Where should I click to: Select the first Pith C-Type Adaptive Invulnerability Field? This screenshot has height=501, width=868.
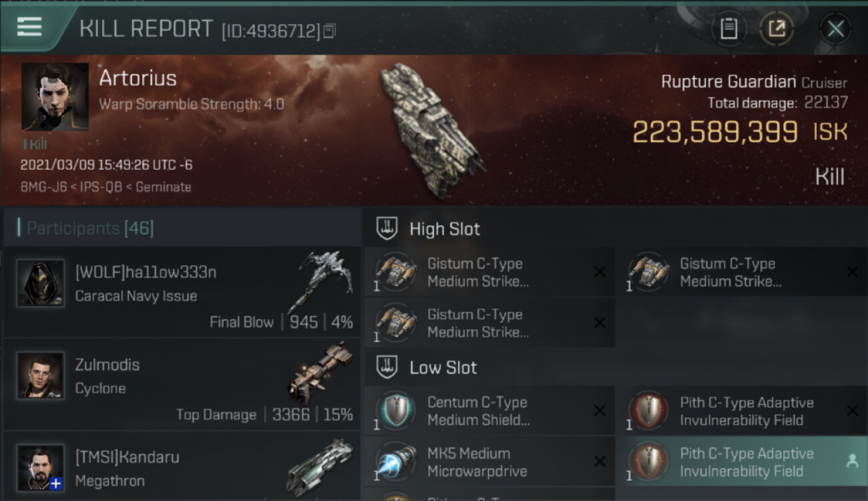[x=742, y=411]
